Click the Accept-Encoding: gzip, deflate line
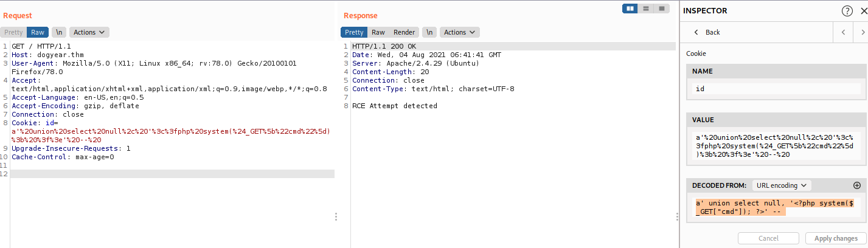 tap(75, 106)
